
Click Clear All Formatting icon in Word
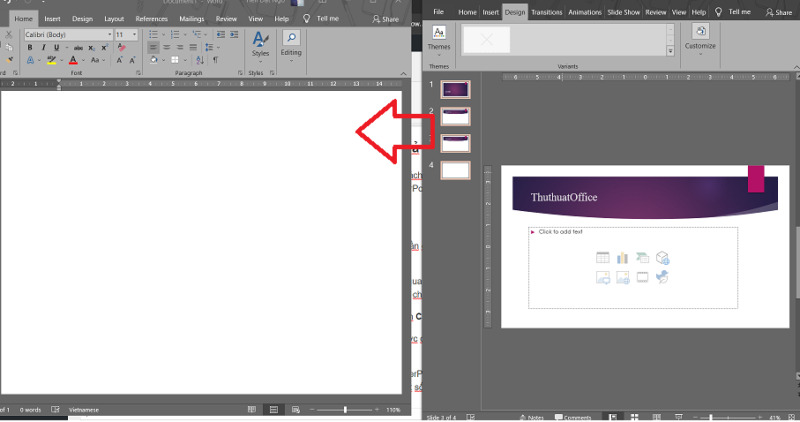(x=121, y=47)
